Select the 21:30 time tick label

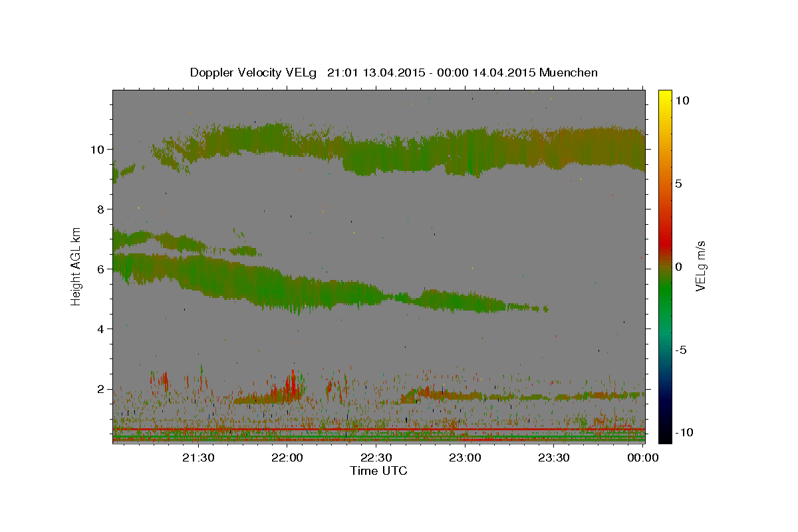coord(198,458)
